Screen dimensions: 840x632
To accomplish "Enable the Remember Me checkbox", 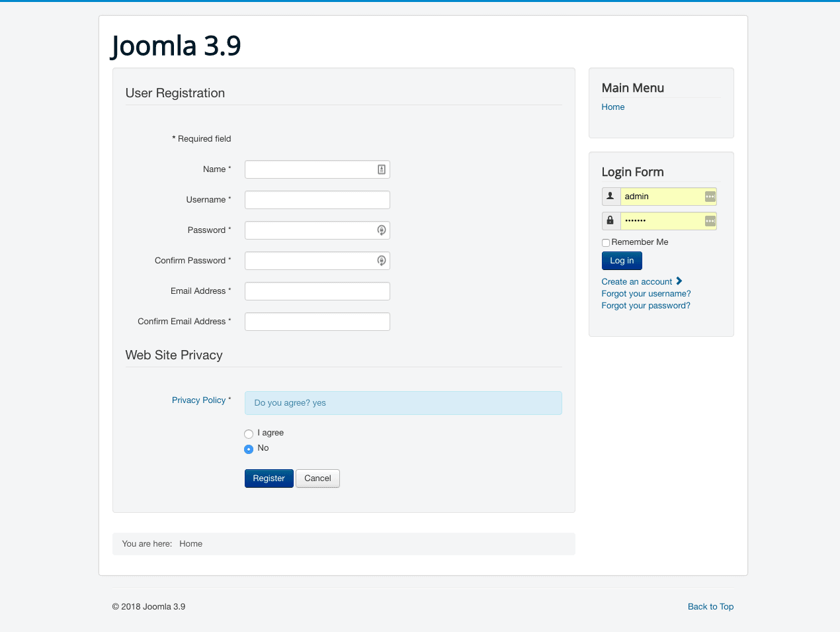I will pyautogui.click(x=606, y=243).
